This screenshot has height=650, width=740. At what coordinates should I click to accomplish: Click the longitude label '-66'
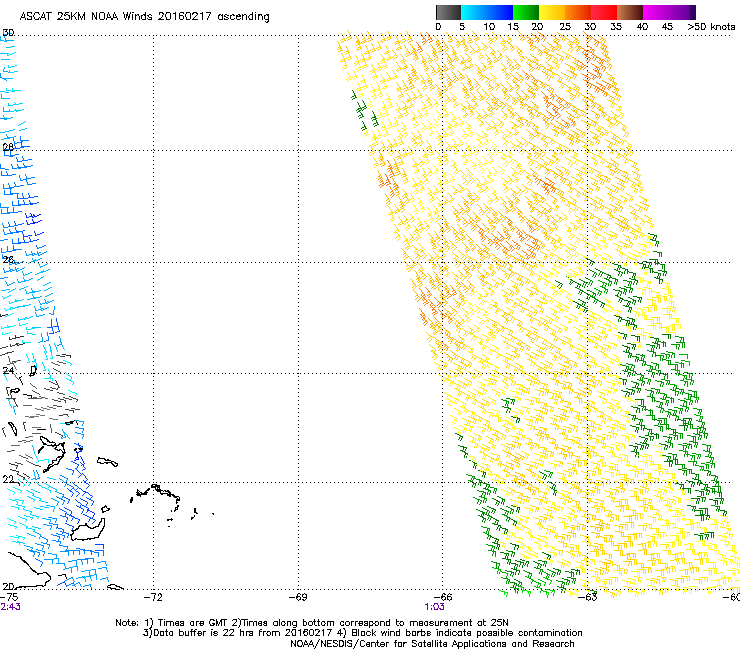[443, 597]
